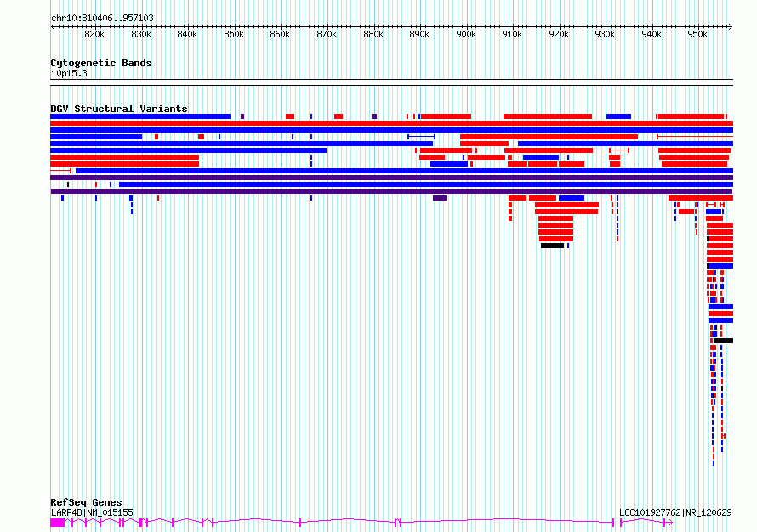Select the thin black line variant at left edge
Screen dimensions: 757x532
60,184
